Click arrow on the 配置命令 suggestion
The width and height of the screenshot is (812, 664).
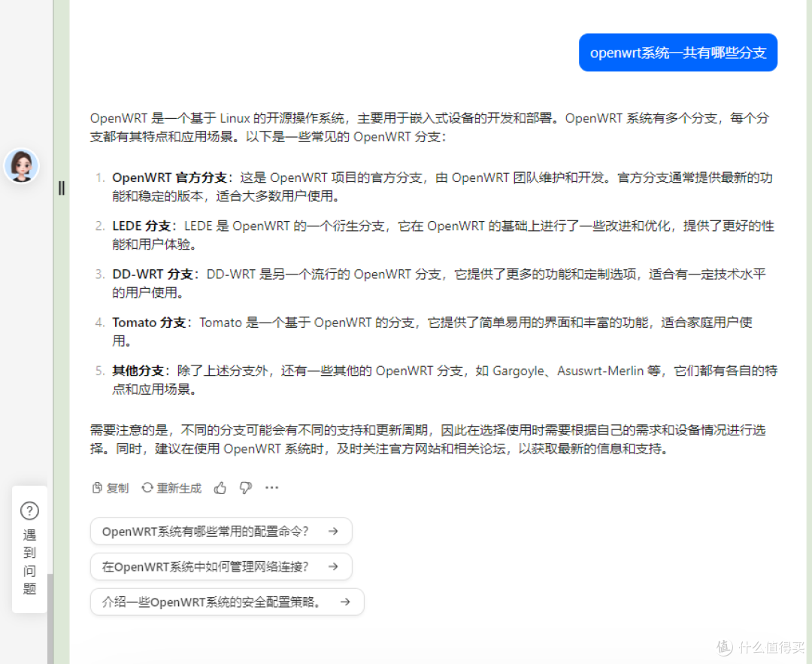click(x=333, y=532)
